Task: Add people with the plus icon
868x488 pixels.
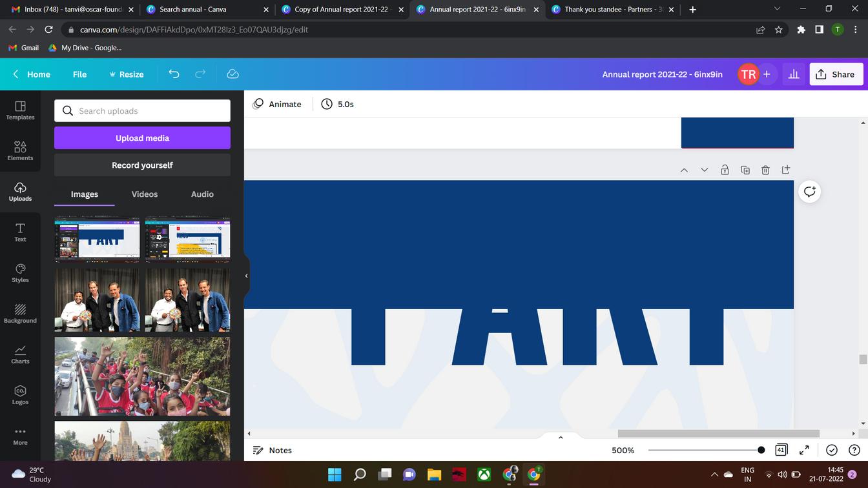Action: 767,74
